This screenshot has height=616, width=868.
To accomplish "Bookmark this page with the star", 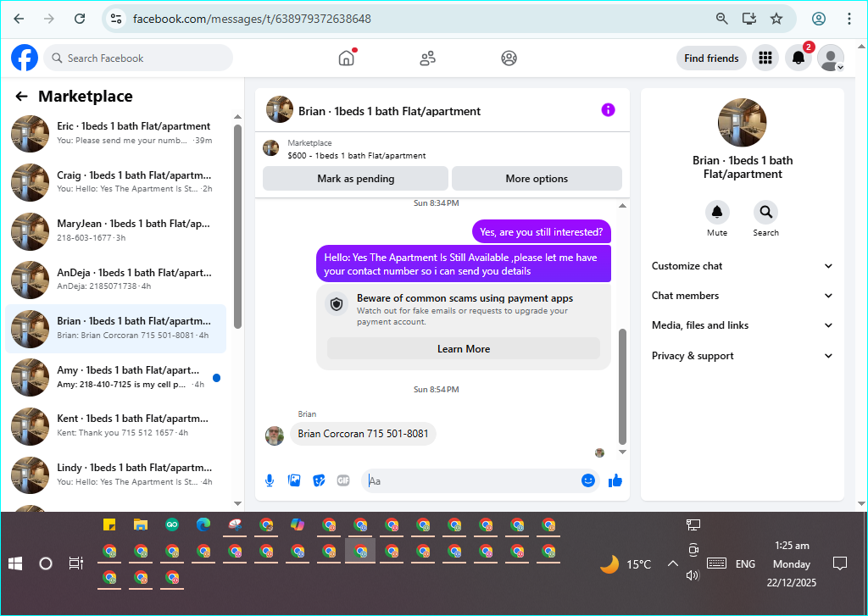I will click(776, 19).
